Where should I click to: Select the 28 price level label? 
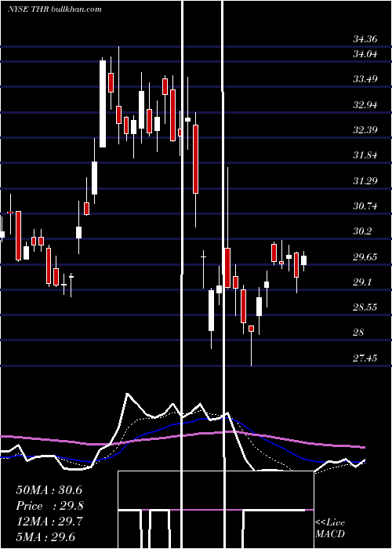point(358,333)
